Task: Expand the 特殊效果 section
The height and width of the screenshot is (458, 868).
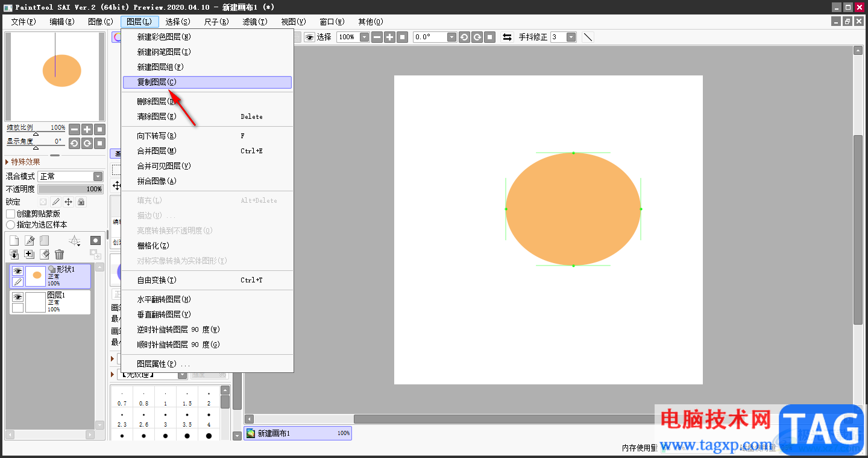Action: pos(8,162)
